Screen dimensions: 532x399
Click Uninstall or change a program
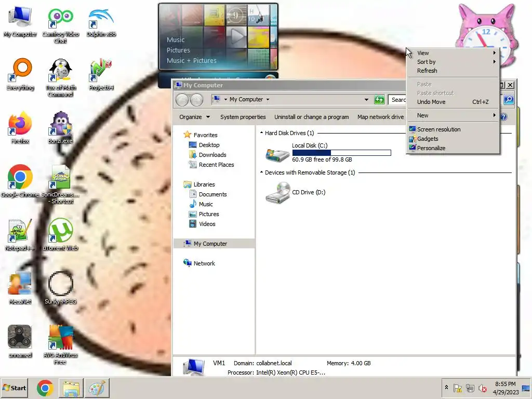[312, 117]
